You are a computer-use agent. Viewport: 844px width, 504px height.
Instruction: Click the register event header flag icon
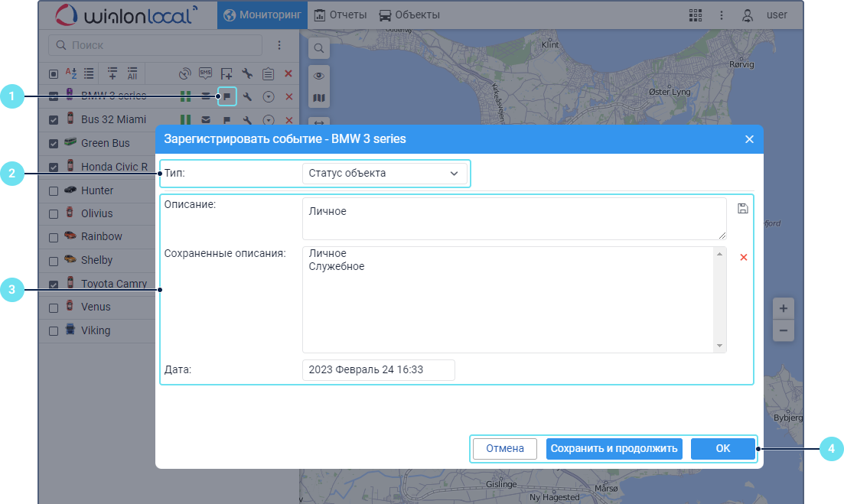226,73
